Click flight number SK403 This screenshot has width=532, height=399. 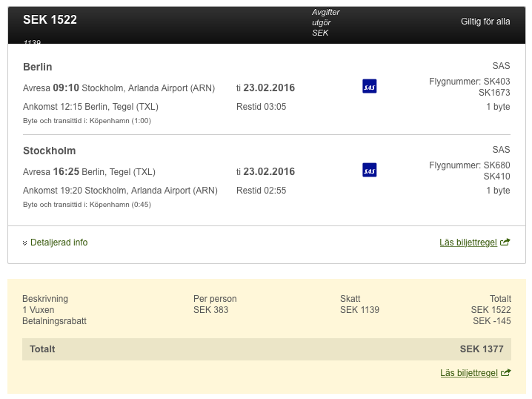tap(496, 82)
